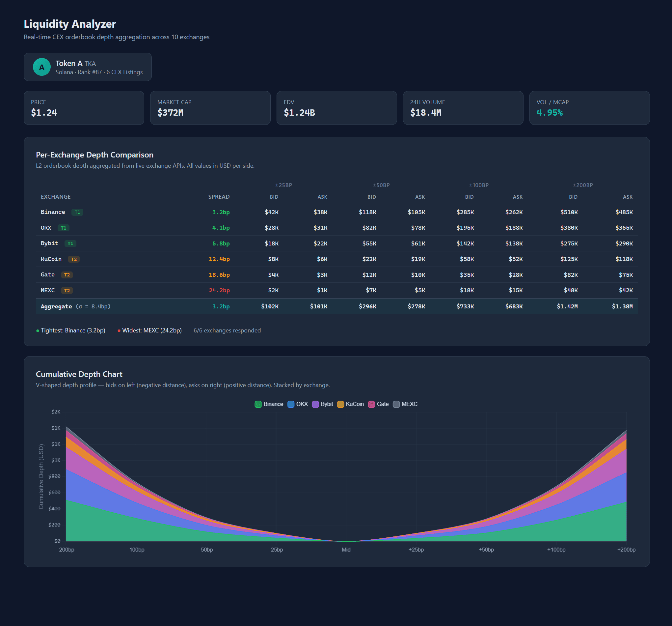Select the T2 tier badge beside KuCoin

[74, 259]
